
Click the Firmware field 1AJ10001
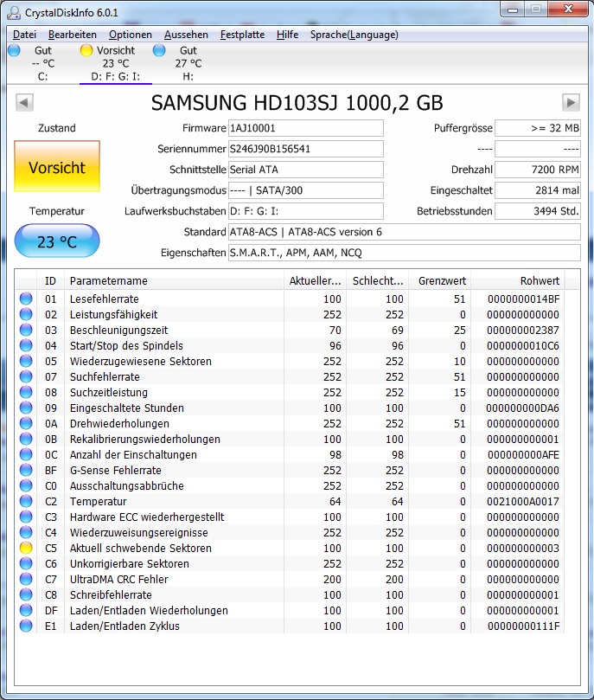pyautogui.click(x=306, y=128)
